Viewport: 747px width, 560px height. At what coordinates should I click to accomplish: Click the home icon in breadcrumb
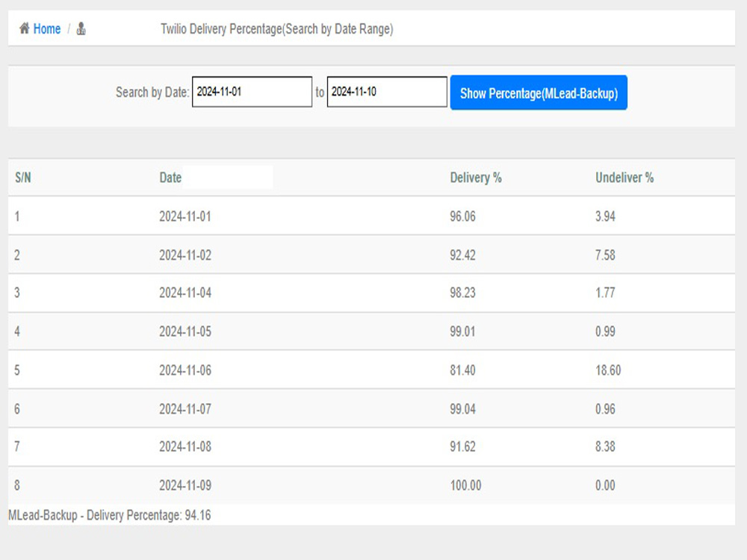click(25, 28)
